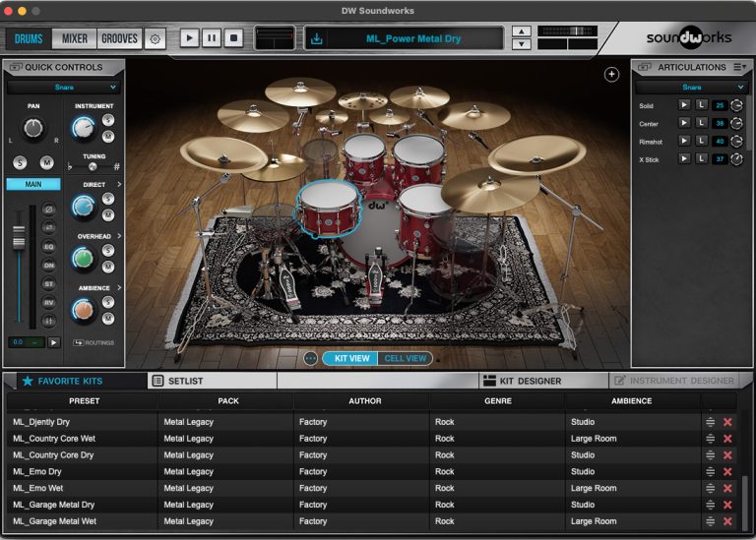Click the bottom effect button under RV

click(x=48, y=321)
